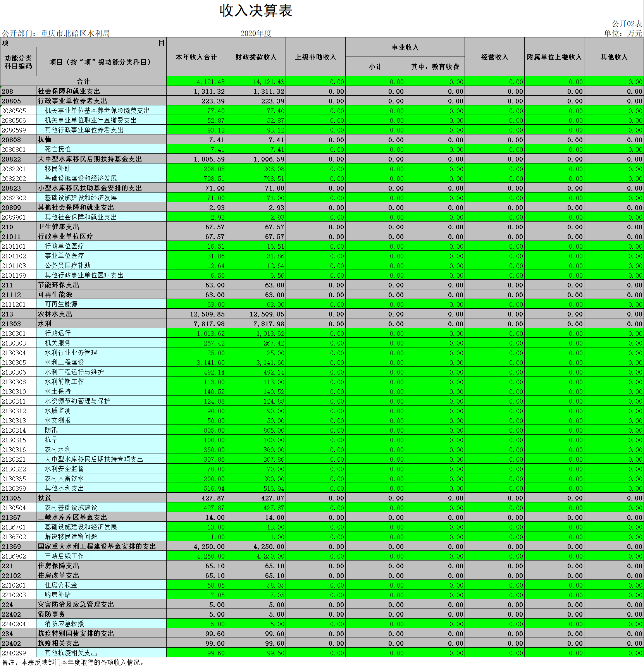
Task: Select the "项目（按“项”级功能分类科目）" header
Action: tap(102, 62)
